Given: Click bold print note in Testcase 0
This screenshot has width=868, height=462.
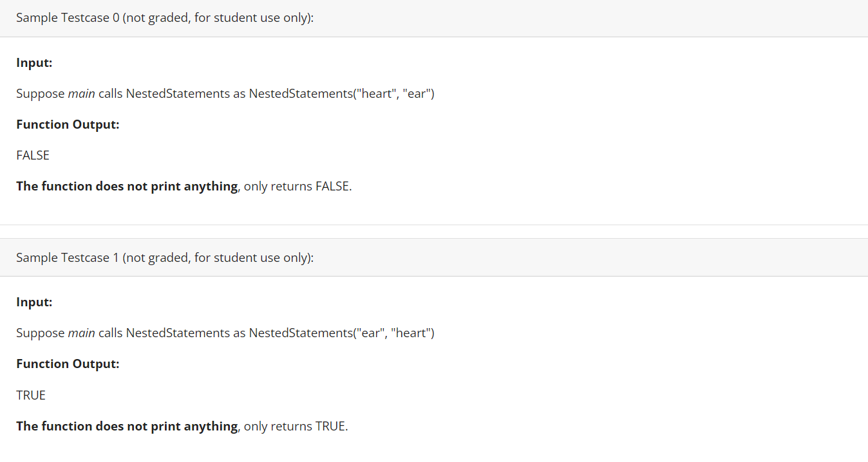Looking at the screenshot, I should 127,187.
